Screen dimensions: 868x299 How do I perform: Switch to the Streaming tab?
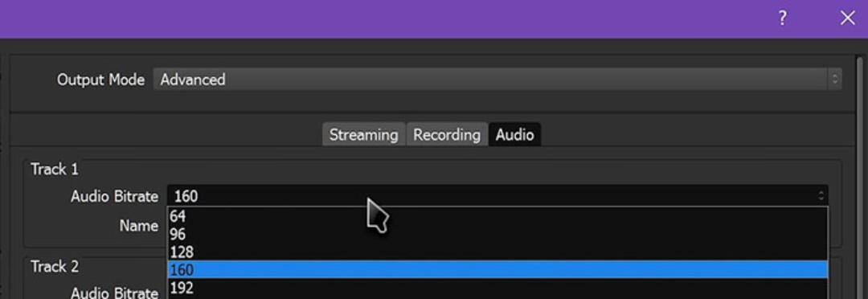[x=364, y=134]
